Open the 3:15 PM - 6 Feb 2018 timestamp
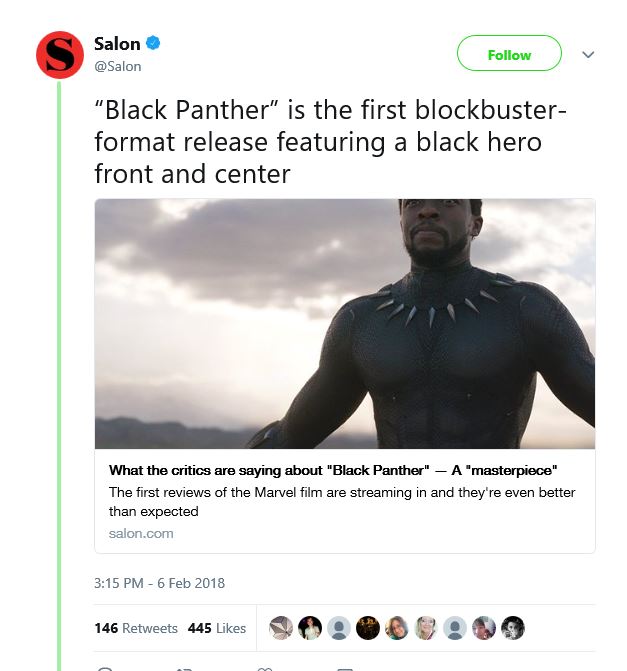The height and width of the screenshot is (671, 627). [x=160, y=583]
